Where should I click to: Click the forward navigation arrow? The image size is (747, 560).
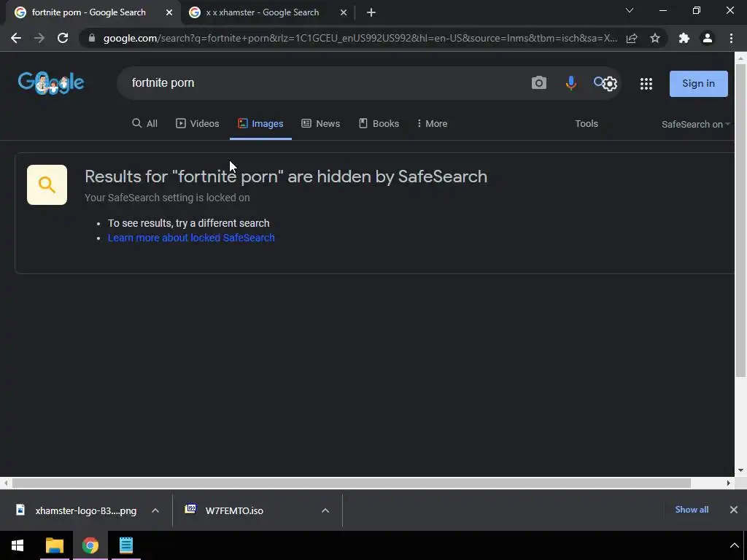click(39, 38)
